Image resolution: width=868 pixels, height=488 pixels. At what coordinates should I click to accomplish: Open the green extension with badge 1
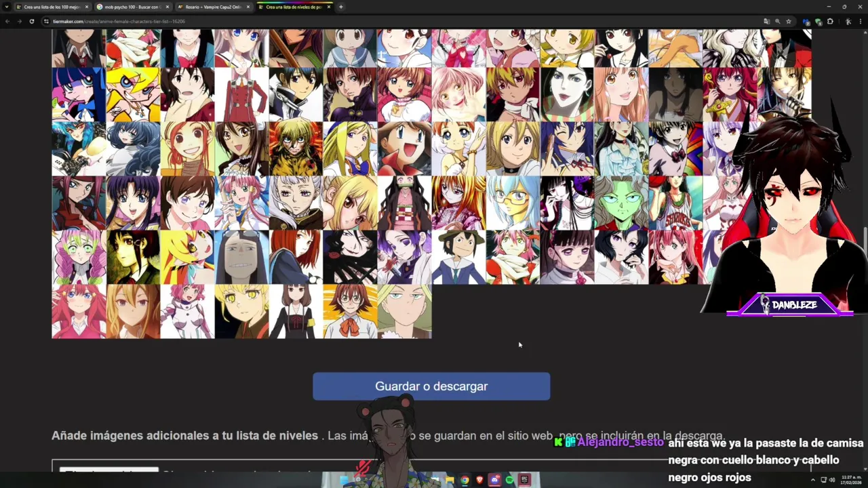[x=818, y=21]
